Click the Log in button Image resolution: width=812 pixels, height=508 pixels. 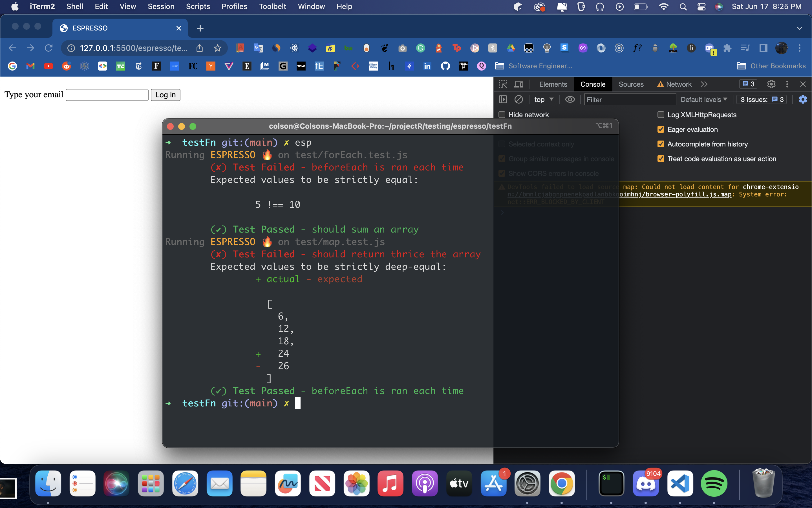(166, 95)
